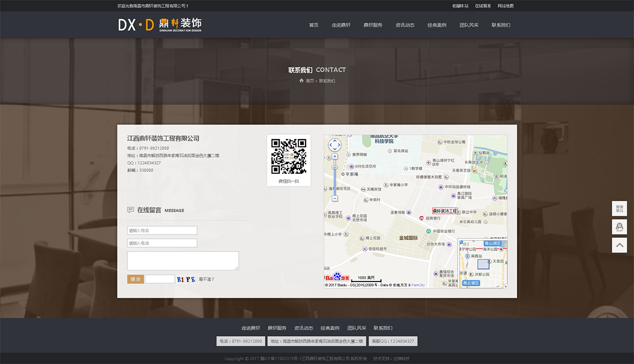Open 首页 in the top navigation
The height and width of the screenshot is (364, 634).
pyautogui.click(x=314, y=25)
